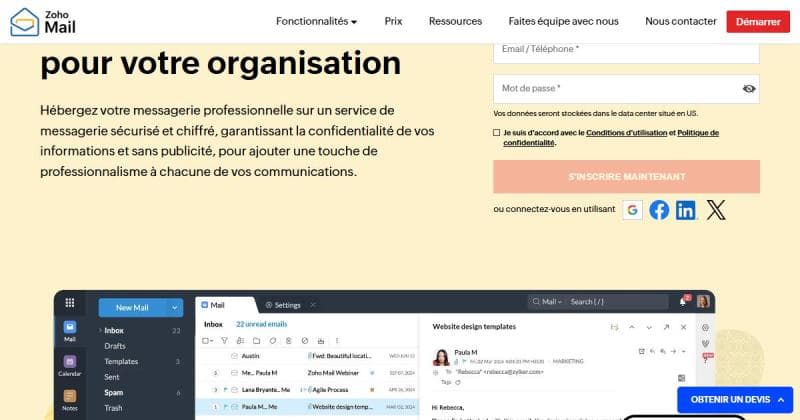The image size is (800, 420).
Task: Close the Website design templates preview
Action: point(684,327)
